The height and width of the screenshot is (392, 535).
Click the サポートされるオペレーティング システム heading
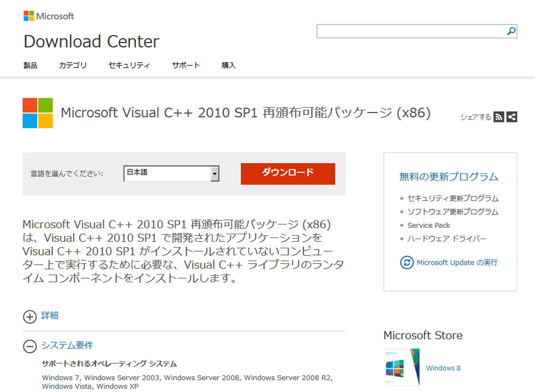tap(110, 364)
